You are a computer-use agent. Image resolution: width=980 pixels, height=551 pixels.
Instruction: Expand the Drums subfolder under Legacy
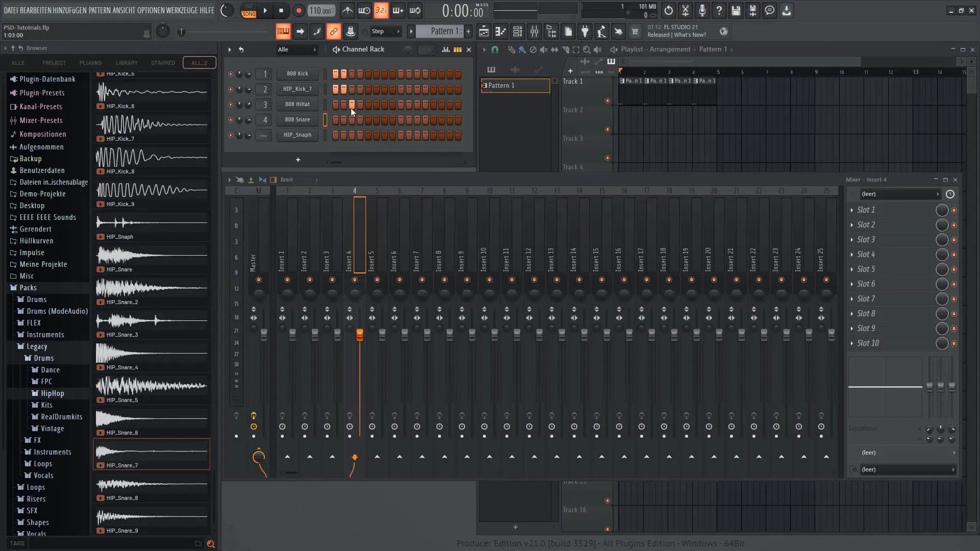[x=43, y=358]
